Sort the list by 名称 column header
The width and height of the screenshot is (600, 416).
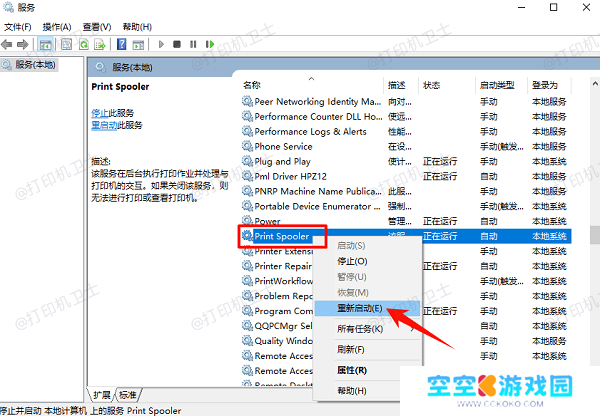click(252, 85)
